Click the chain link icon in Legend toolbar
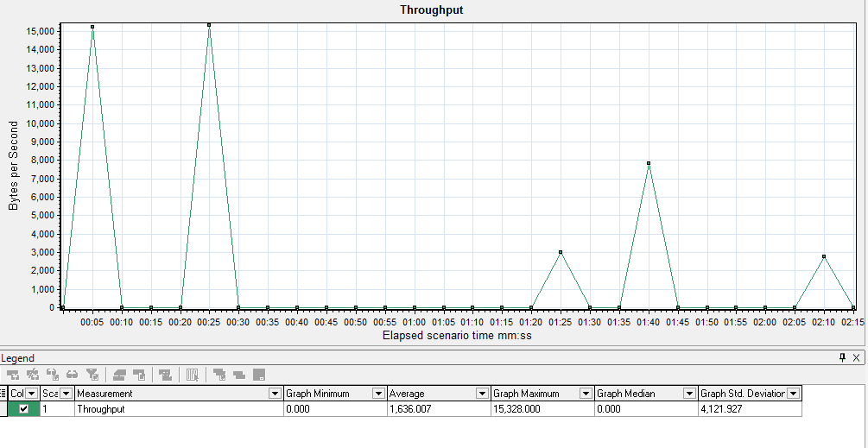Screen dimensions: 868x448 coord(73,375)
